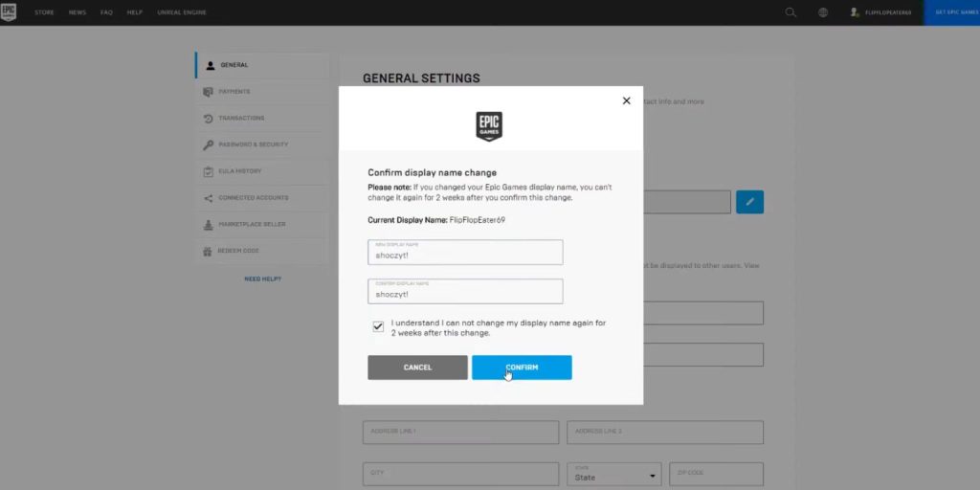The width and height of the screenshot is (980, 490).
Task: Select the Password & Security sidebar tab
Action: coord(262,145)
